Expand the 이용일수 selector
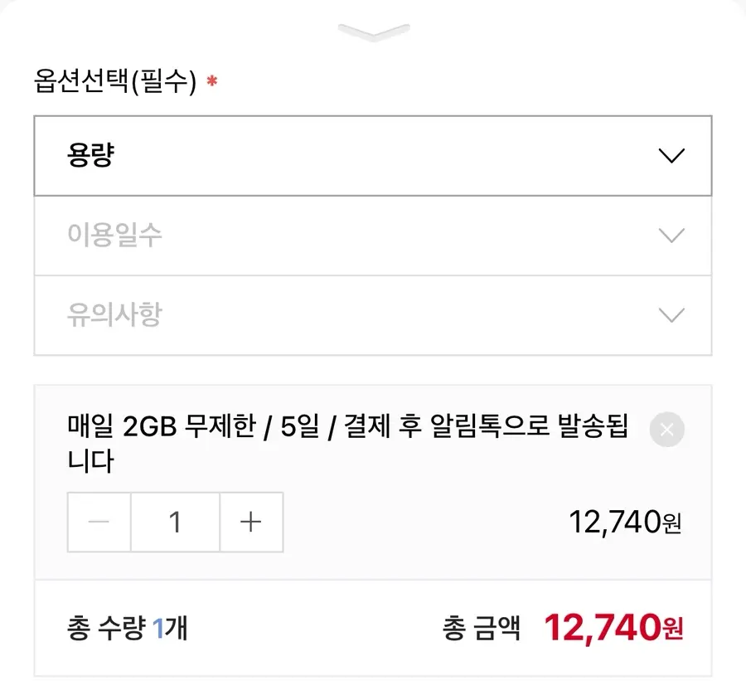The height and width of the screenshot is (700, 746). pyautogui.click(x=373, y=236)
